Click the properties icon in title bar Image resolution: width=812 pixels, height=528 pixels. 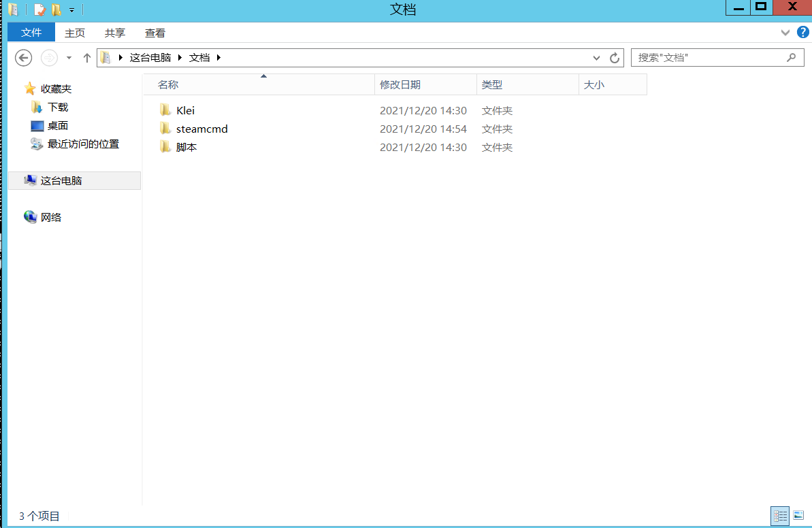pyautogui.click(x=40, y=10)
